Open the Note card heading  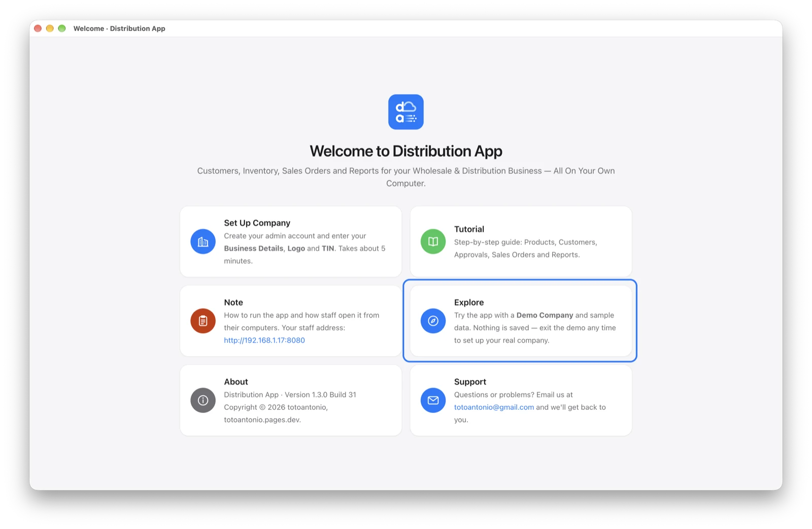[x=233, y=302]
